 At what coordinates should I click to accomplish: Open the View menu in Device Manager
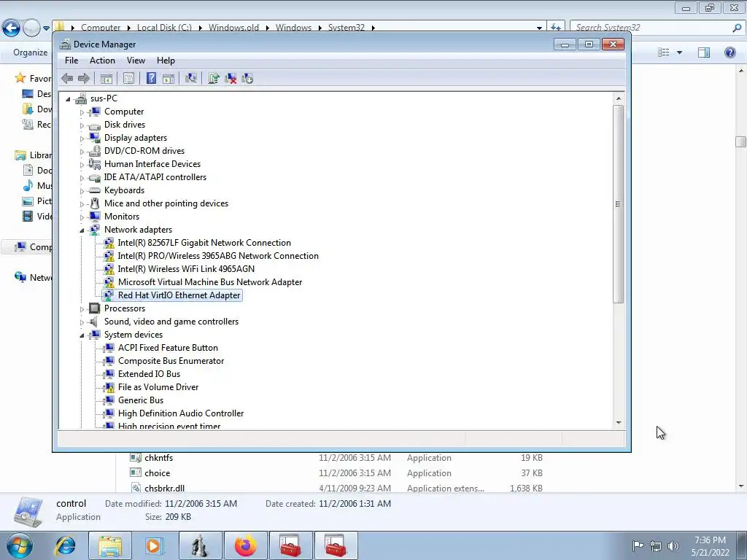pos(136,61)
